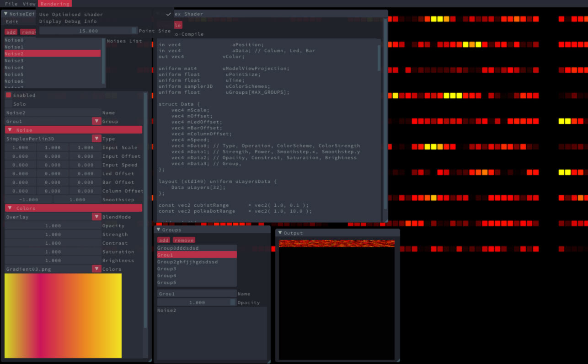
Task: Select Group0dddsdsd in the groups list
Action: pos(197,248)
